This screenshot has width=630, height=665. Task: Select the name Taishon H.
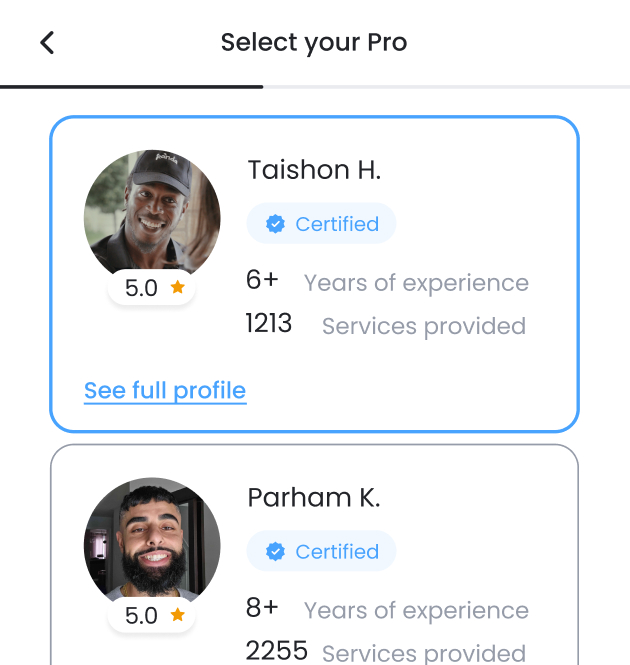tap(314, 170)
